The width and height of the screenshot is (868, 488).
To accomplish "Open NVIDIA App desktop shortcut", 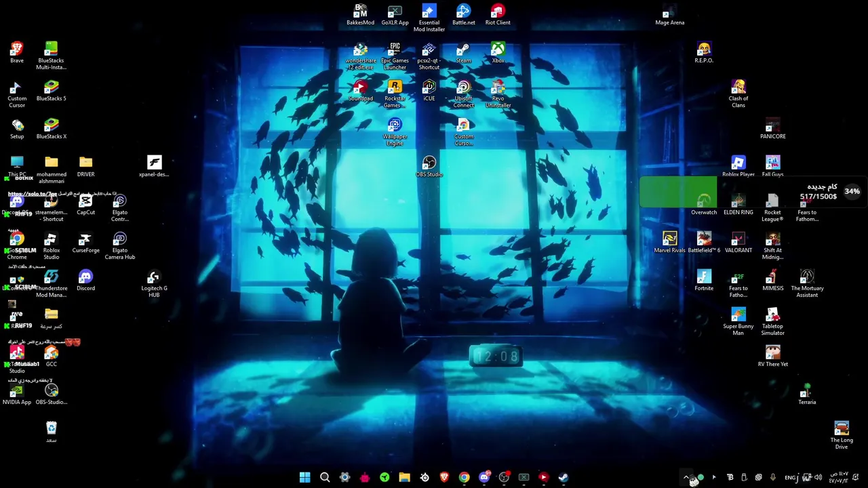I will [x=17, y=394].
